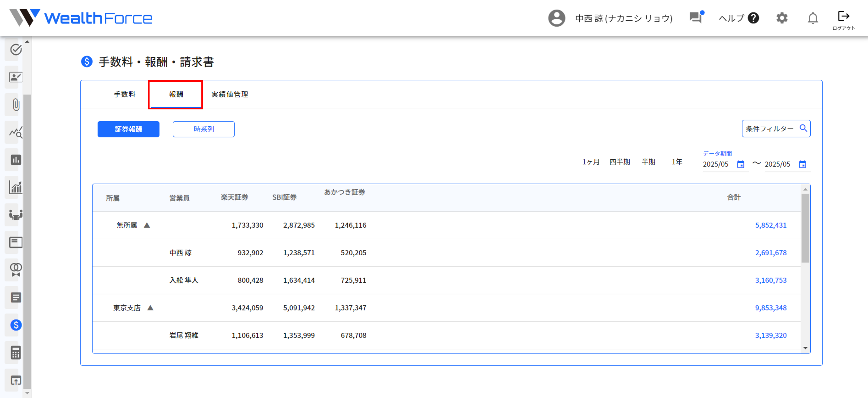Open the upload window sidebar icon
Screen dimensions: 868x398
16,380
